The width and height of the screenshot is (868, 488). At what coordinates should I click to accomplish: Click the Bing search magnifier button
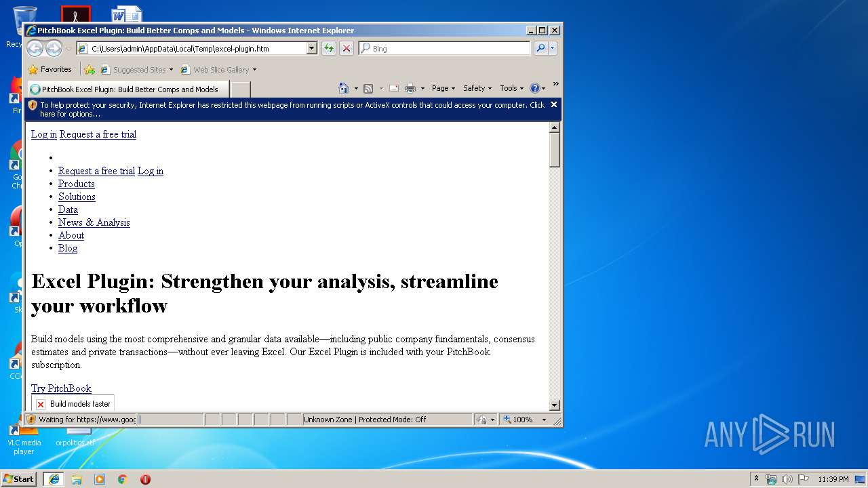pos(540,48)
